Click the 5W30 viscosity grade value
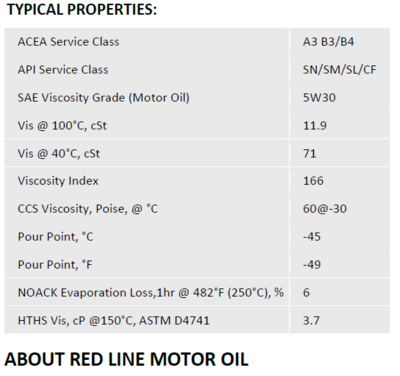The image size is (400, 376). tap(319, 98)
